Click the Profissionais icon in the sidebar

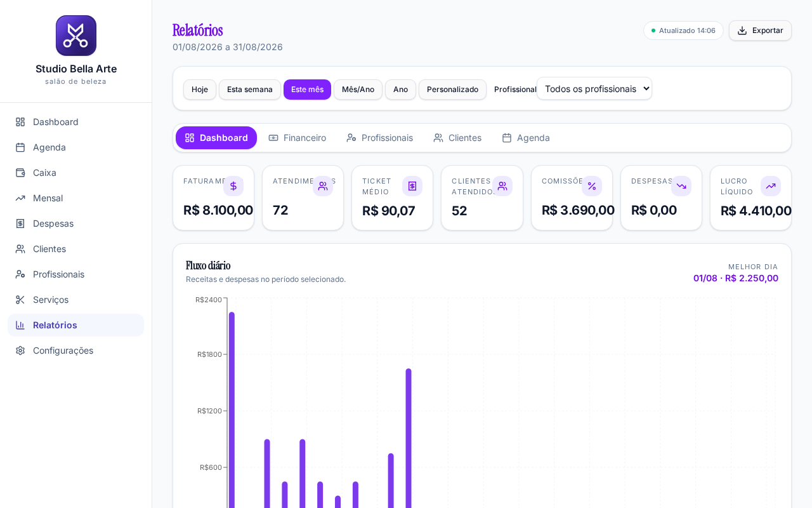[x=20, y=274]
